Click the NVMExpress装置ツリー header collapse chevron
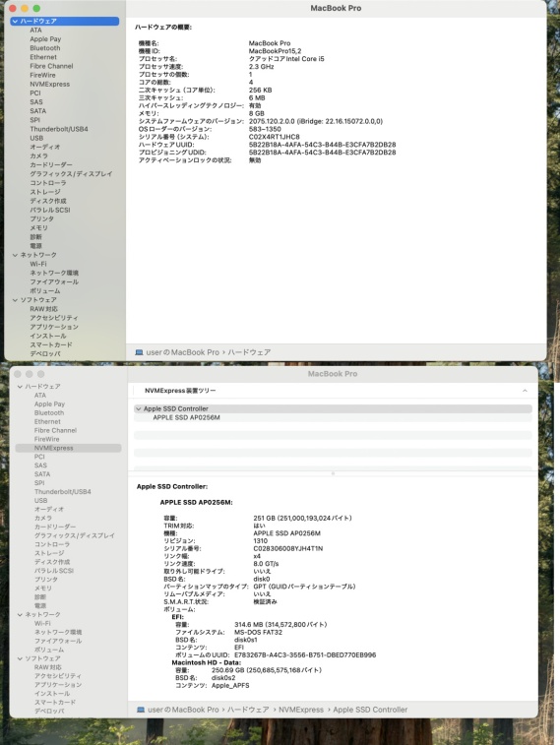This screenshot has width=560, height=745. (525, 391)
